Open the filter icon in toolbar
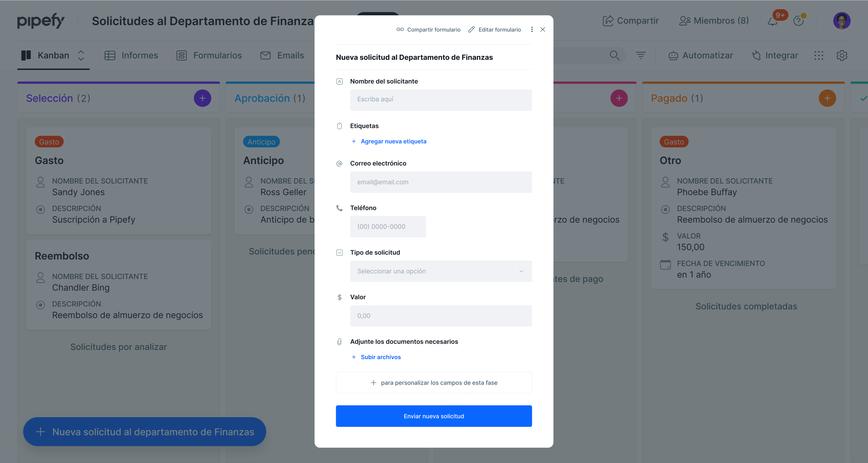The height and width of the screenshot is (463, 868). 641,55
